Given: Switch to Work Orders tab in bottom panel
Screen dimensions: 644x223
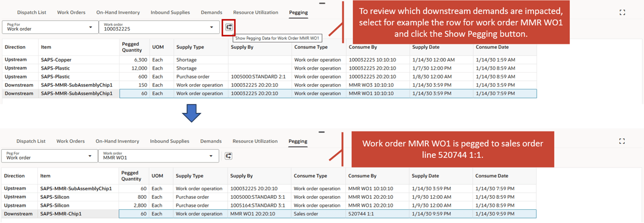Looking at the screenshot, I should 71,141.
